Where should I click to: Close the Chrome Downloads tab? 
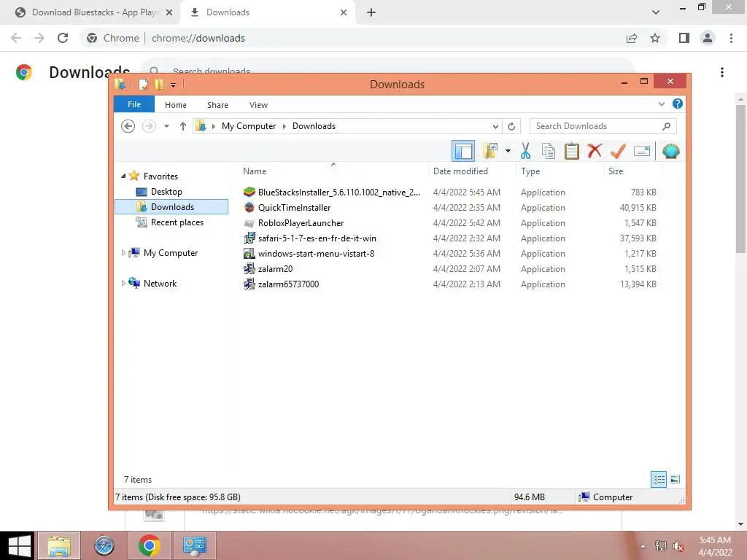[344, 12]
